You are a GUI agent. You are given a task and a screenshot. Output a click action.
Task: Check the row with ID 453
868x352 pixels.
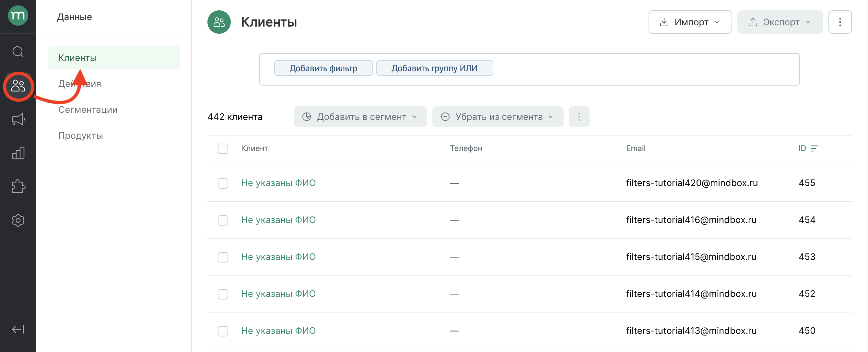point(223,257)
